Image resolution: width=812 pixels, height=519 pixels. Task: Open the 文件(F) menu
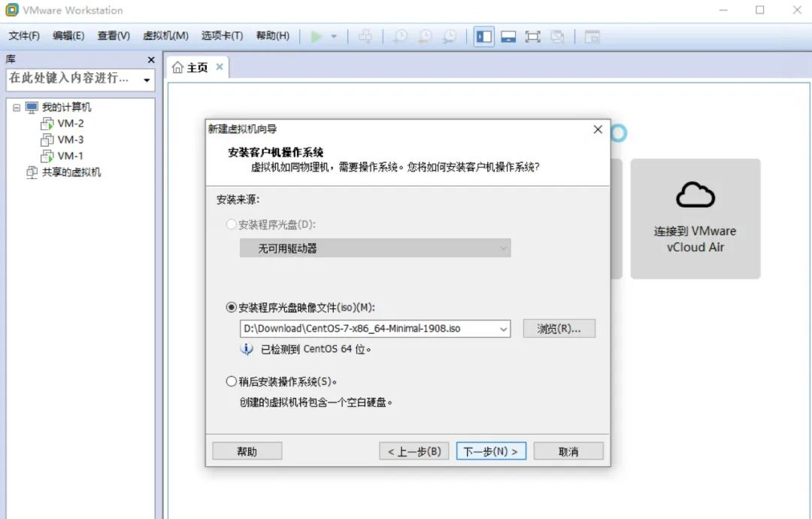pyautogui.click(x=24, y=36)
